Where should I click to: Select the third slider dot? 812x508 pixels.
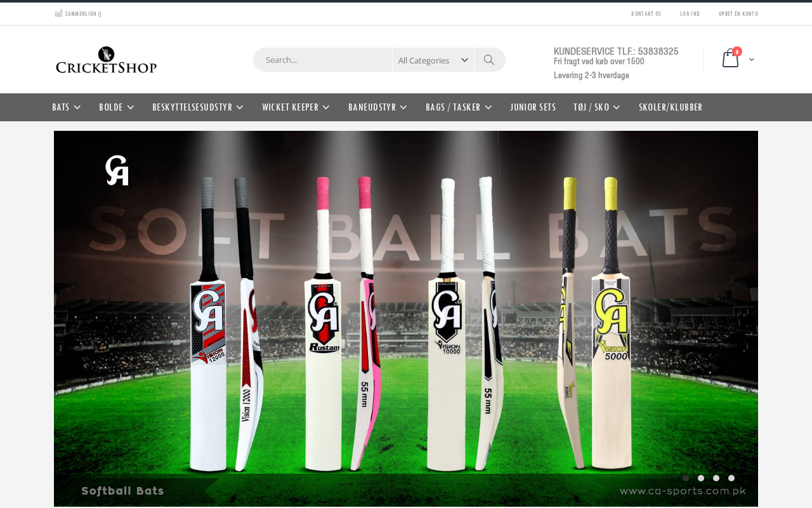[716, 478]
